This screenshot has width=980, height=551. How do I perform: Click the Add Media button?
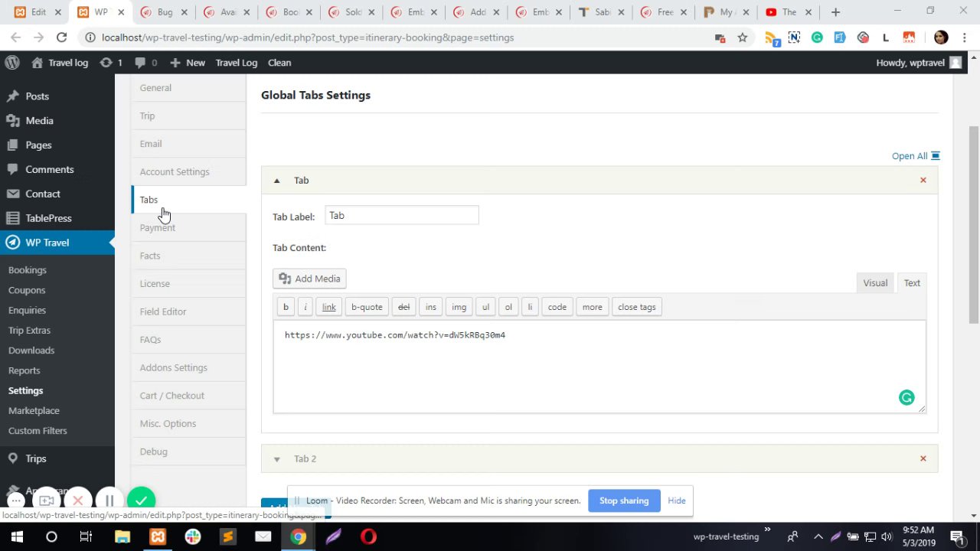[x=310, y=279]
